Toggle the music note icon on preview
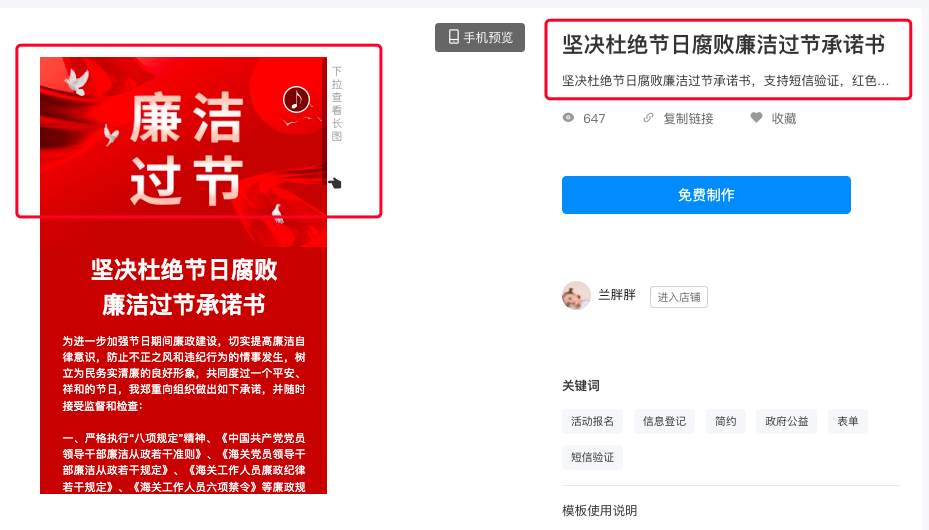 (x=296, y=99)
